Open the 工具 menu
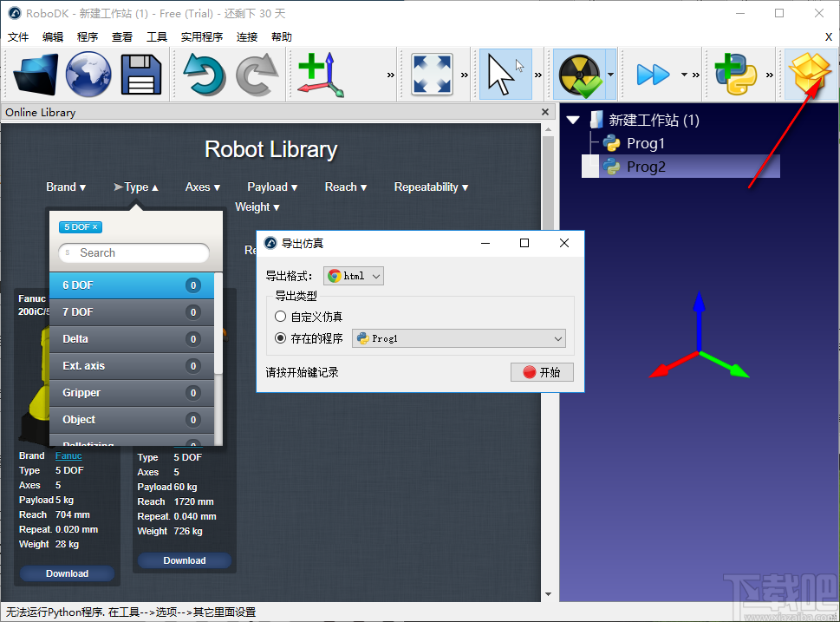This screenshot has height=622, width=840. coord(157,37)
